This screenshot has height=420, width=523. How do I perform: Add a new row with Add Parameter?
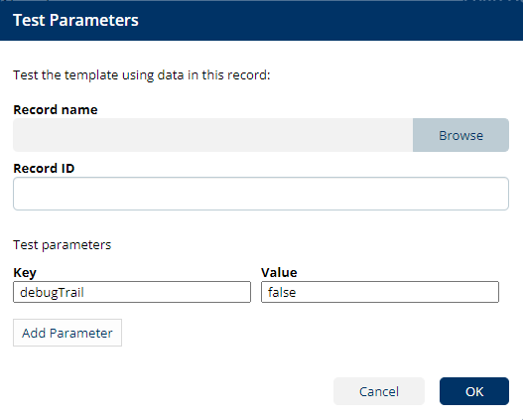(x=67, y=333)
